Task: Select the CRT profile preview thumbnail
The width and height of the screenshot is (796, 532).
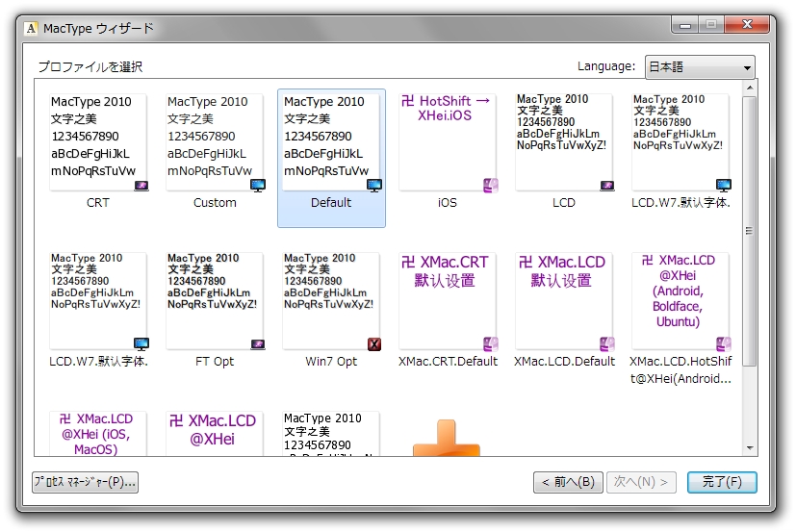Action: (98, 142)
